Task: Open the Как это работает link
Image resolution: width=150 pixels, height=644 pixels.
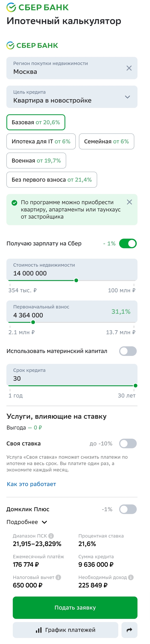Action: click(31, 484)
